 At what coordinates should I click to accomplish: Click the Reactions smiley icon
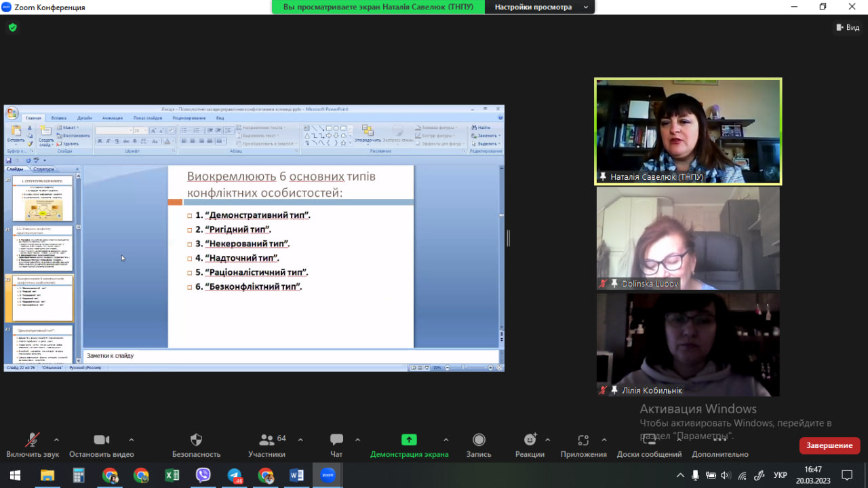coord(530,440)
